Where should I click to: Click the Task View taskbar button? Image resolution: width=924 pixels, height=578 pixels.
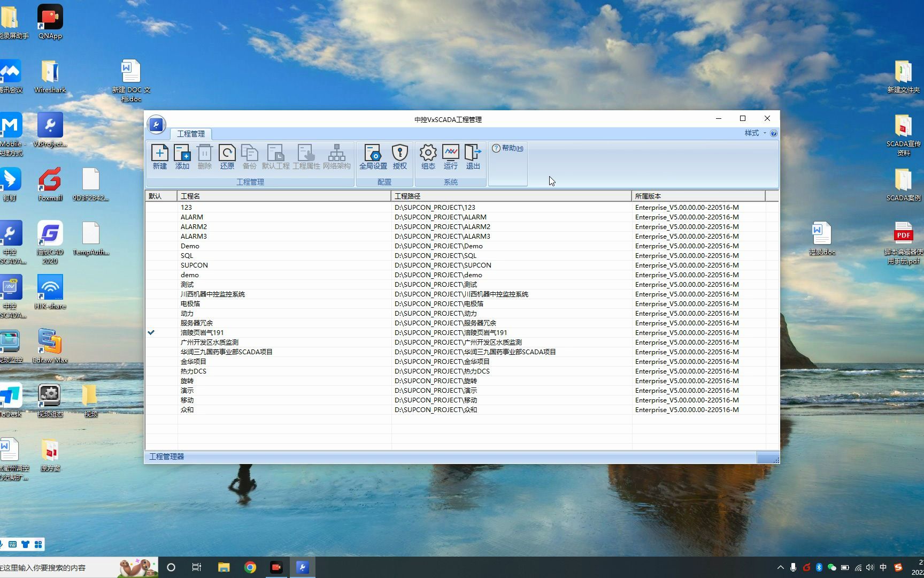197,567
